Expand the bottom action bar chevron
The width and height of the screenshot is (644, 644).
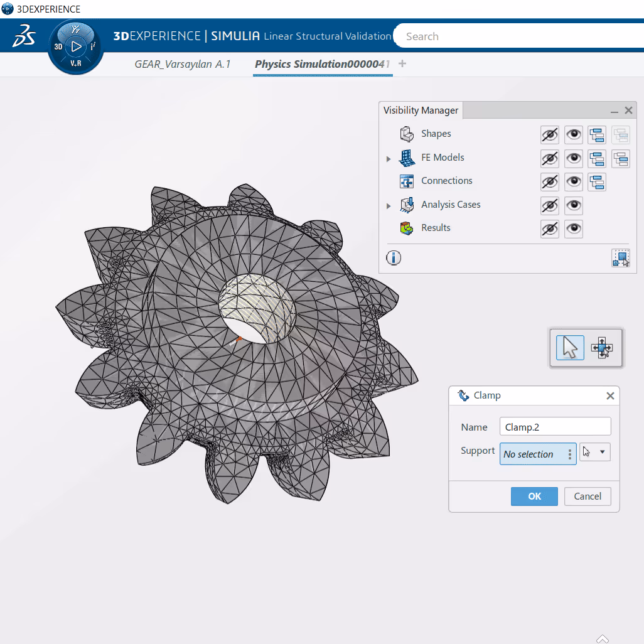pos(603,638)
